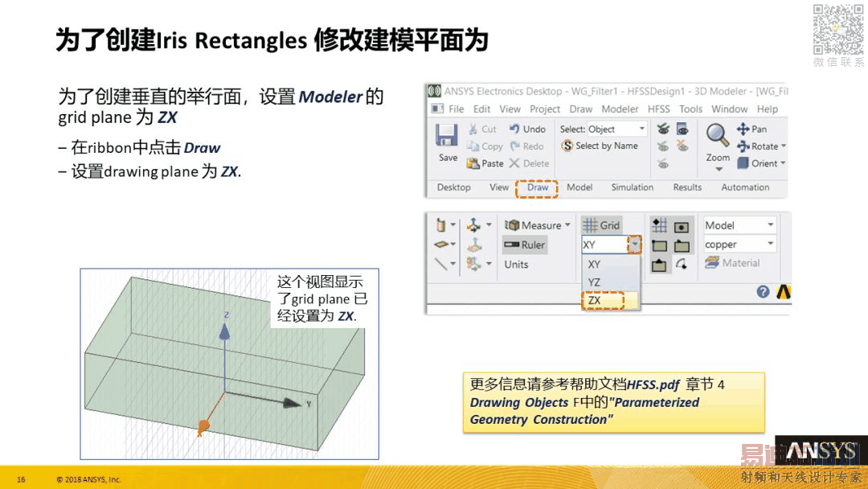Click the Material button

coord(732,263)
